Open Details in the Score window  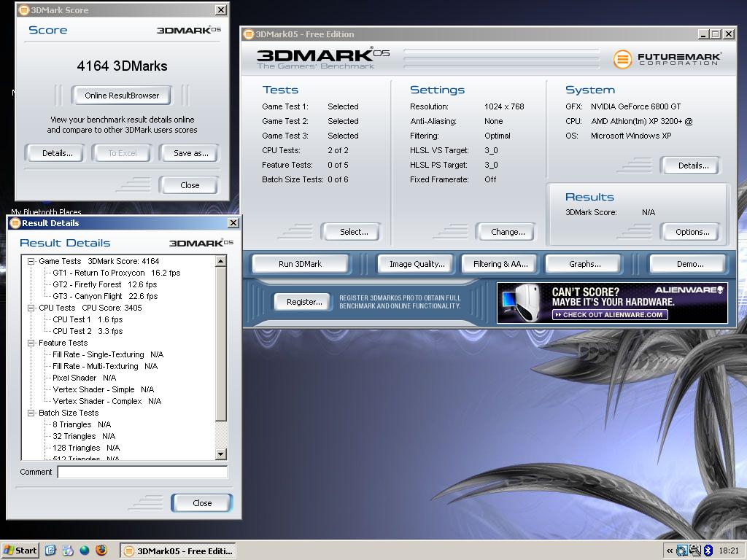[57, 153]
